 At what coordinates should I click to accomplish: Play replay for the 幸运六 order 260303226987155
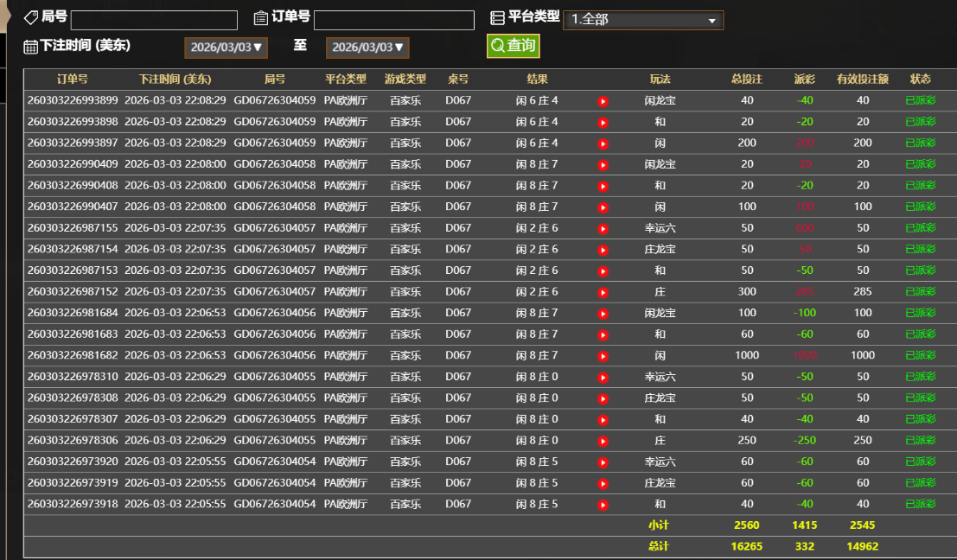(x=603, y=228)
